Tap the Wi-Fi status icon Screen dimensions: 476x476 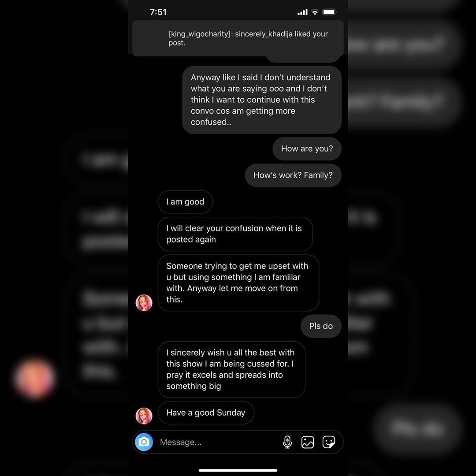coord(315,12)
